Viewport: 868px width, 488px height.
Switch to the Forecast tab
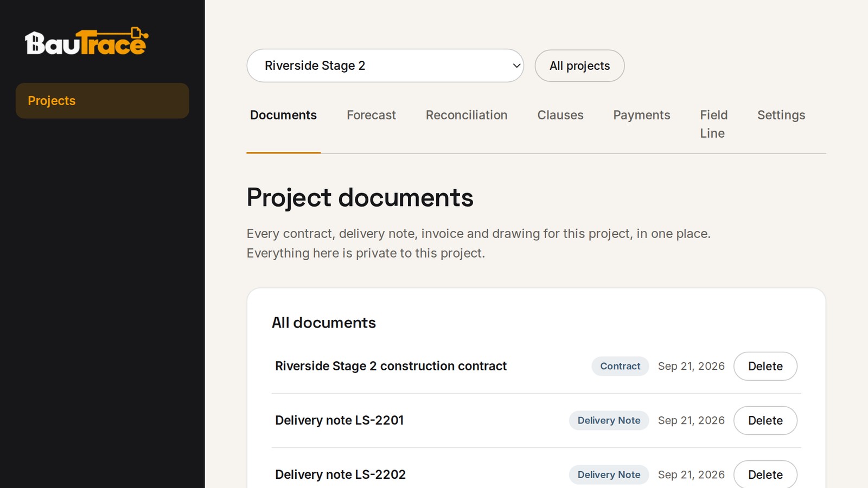pos(371,115)
